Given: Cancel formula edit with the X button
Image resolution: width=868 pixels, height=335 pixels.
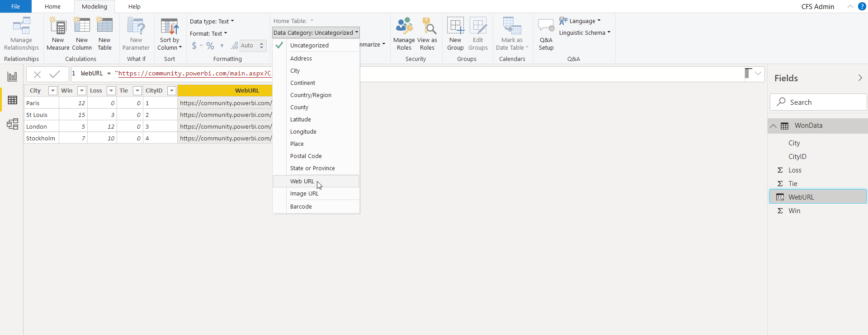Looking at the screenshot, I should point(38,74).
